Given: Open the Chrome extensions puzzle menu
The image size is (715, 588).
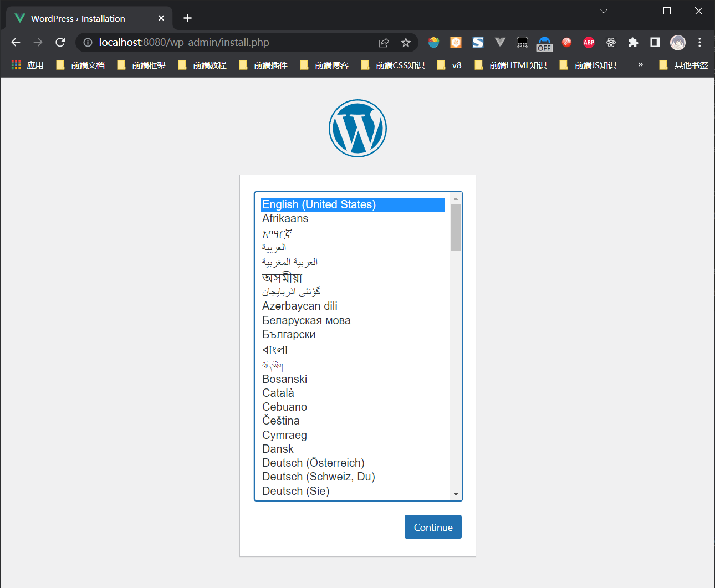Looking at the screenshot, I should pos(633,43).
